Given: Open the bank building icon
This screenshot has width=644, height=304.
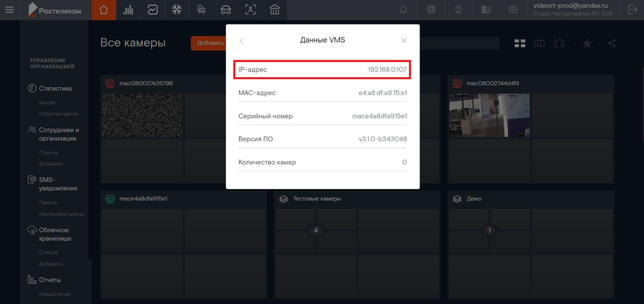Looking at the screenshot, I should [275, 10].
